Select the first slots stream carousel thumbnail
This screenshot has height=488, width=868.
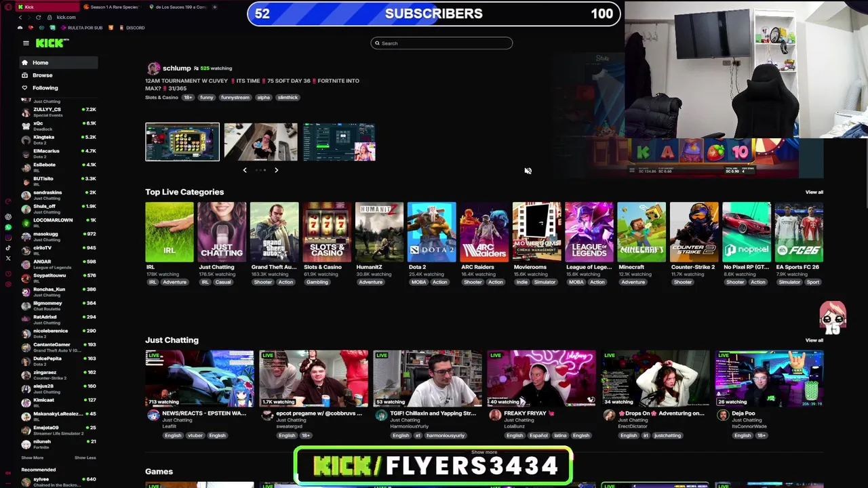point(182,142)
